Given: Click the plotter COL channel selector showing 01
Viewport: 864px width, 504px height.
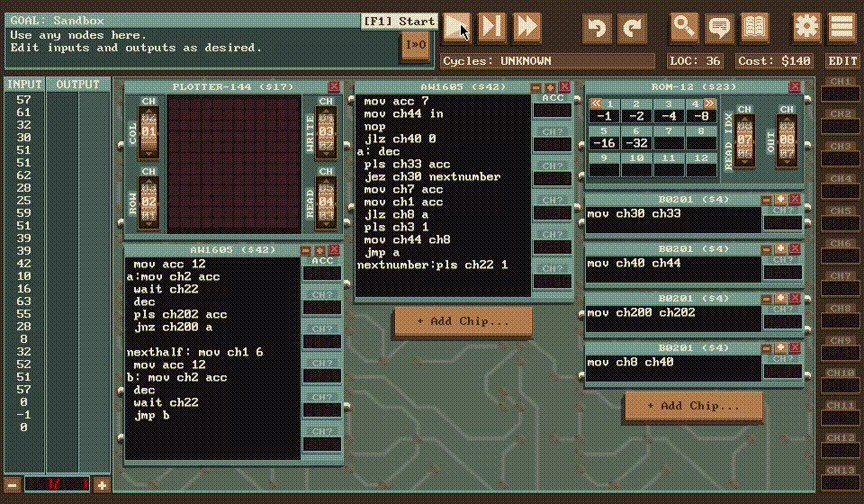Looking at the screenshot, I should (148, 132).
